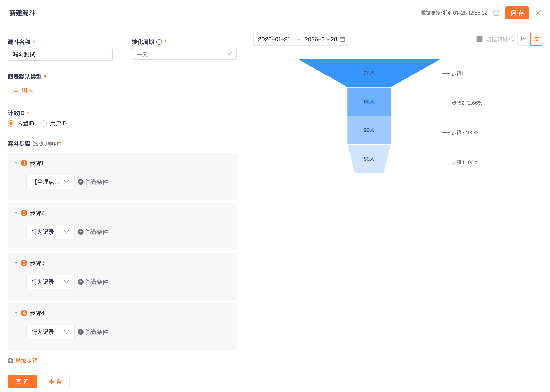
Task: Open the 转化周期 dropdown showing 一天
Action: tap(184, 54)
